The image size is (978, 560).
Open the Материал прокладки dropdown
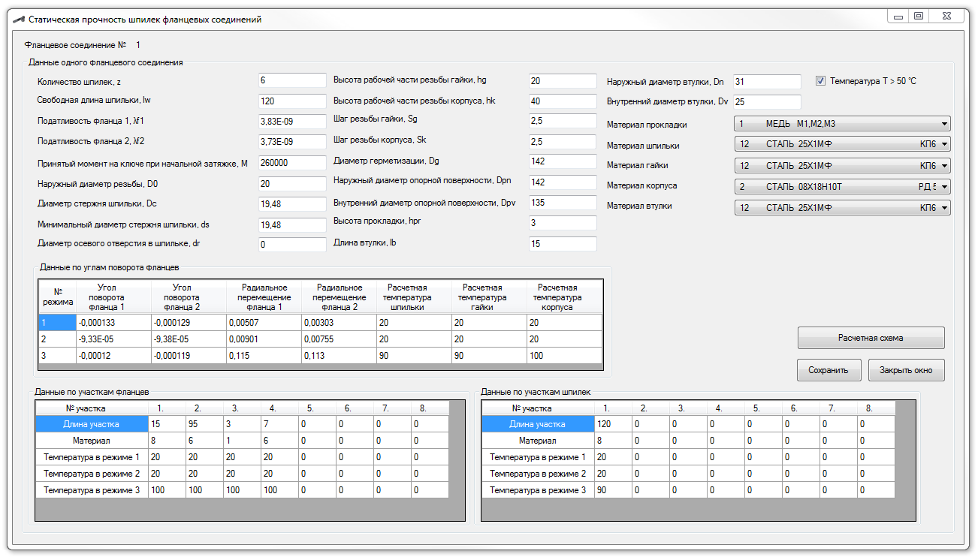(842, 124)
